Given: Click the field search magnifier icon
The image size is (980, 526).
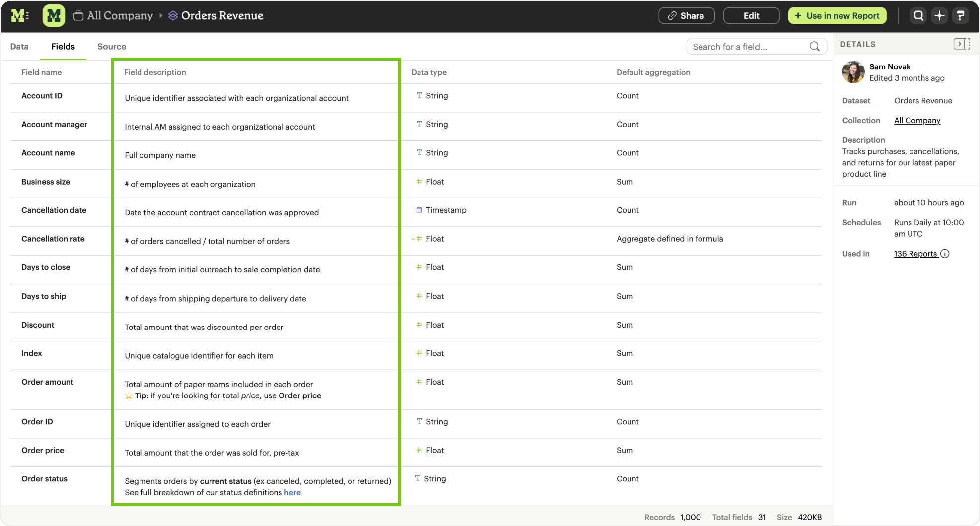Looking at the screenshot, I should pyautogui.click(x=815, y=47).
